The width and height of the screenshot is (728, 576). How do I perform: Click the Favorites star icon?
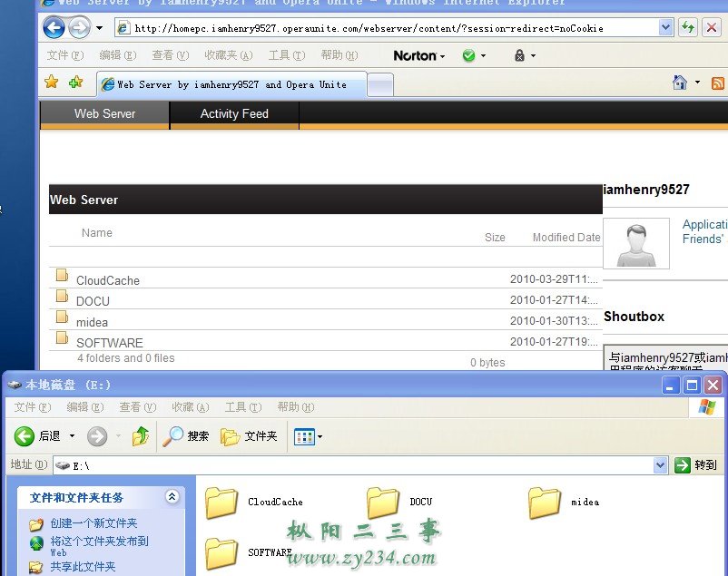click(x=52, y=83)
